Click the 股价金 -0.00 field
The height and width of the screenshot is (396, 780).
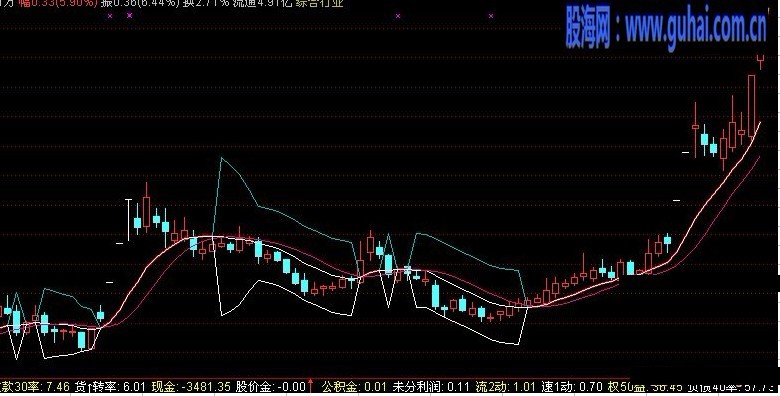pyautogui.click(x=270, y=387)
